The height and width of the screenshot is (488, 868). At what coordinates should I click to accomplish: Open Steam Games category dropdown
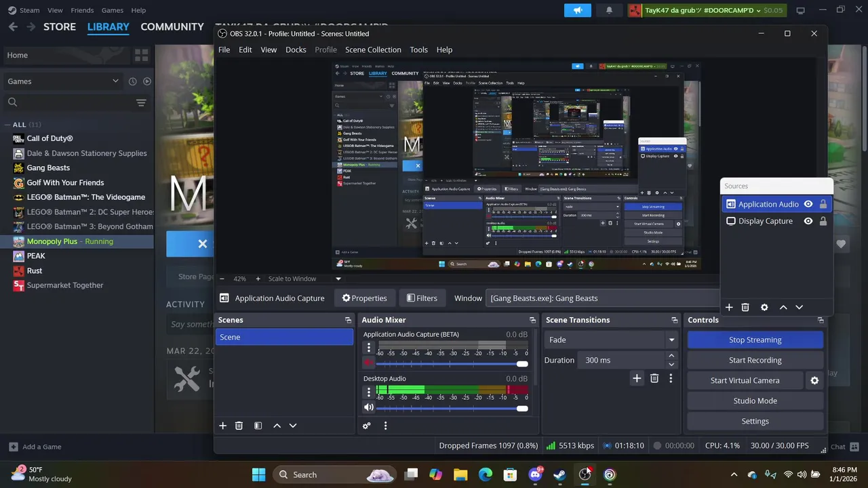pos(63,81)
